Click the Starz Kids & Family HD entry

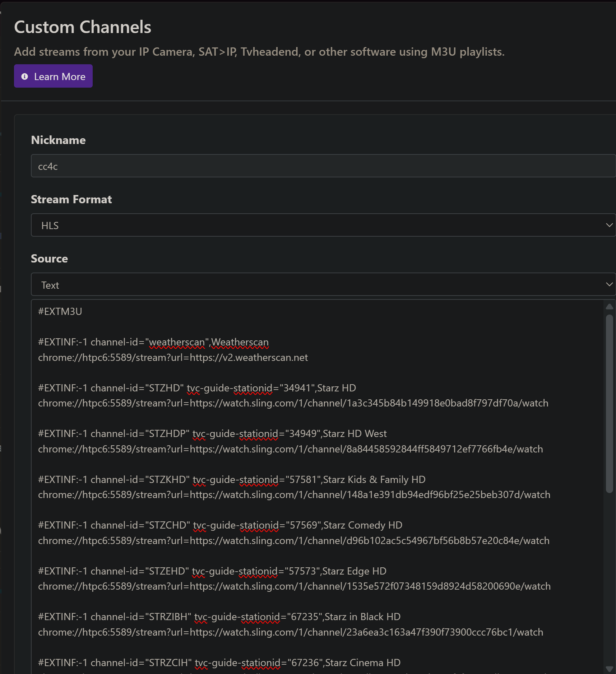point(232,480)
